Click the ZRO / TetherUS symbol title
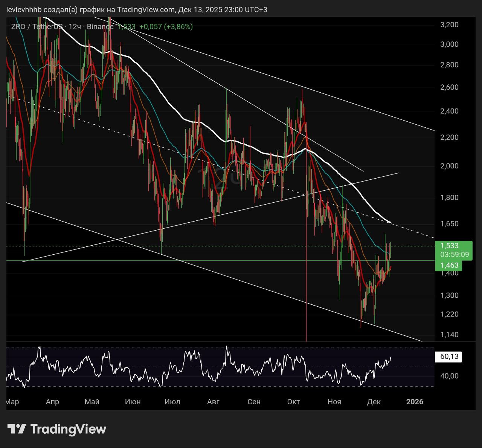This screenshot has width=482, height=448. coord(37,27)
